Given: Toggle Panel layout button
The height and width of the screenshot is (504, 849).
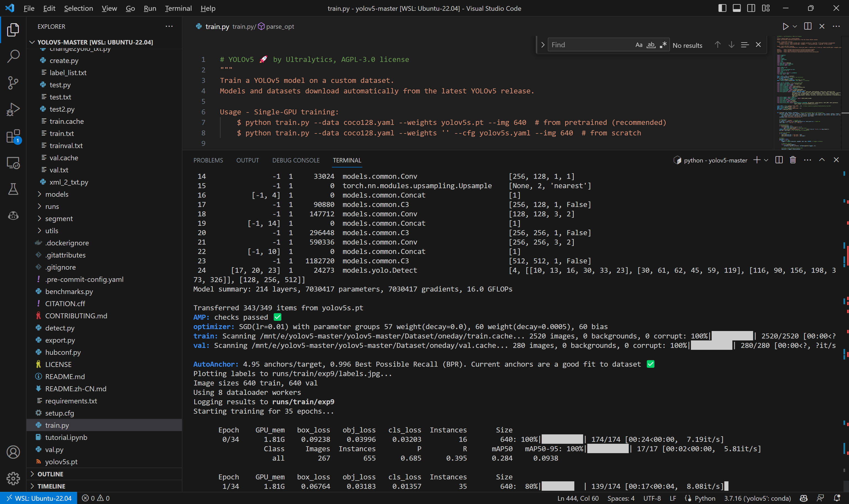Looking at the screenshot, I should tap(737, 8).
